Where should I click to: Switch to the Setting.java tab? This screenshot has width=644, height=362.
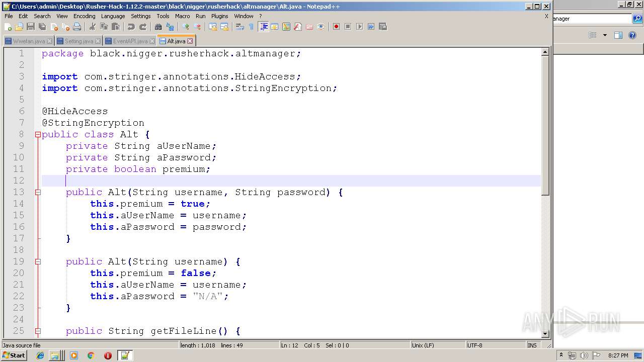78,41
